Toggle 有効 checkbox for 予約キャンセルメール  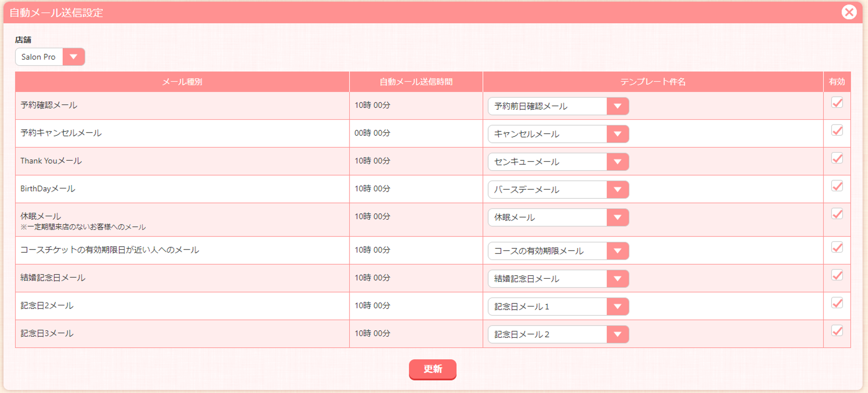click(837, 130)
